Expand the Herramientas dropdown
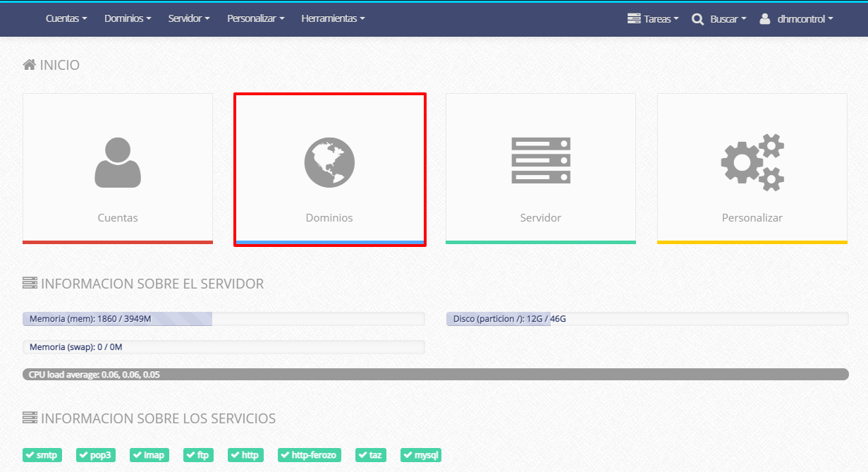 [333, 19]
